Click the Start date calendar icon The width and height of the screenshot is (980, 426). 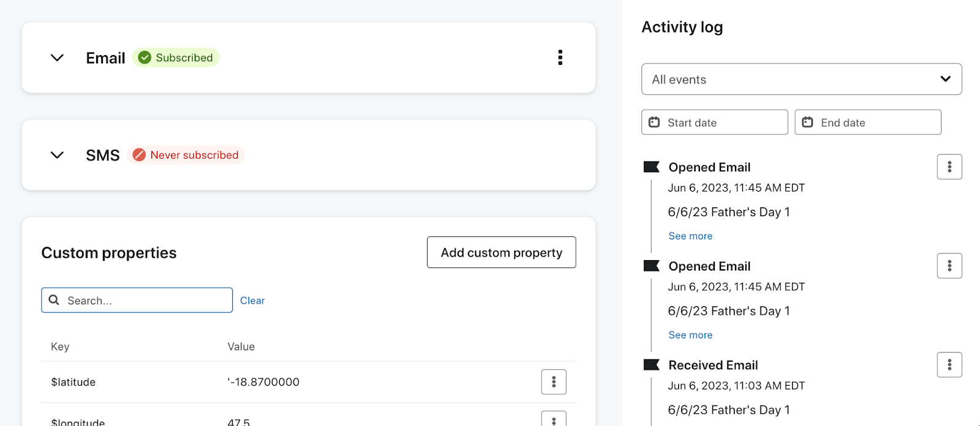[x=654, y=122]
